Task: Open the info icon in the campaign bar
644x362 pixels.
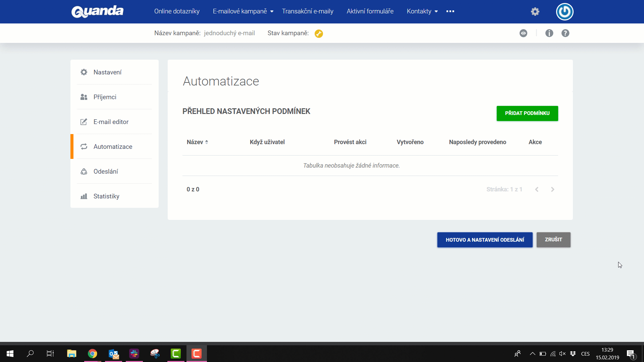Action: (x=549, y=33)
